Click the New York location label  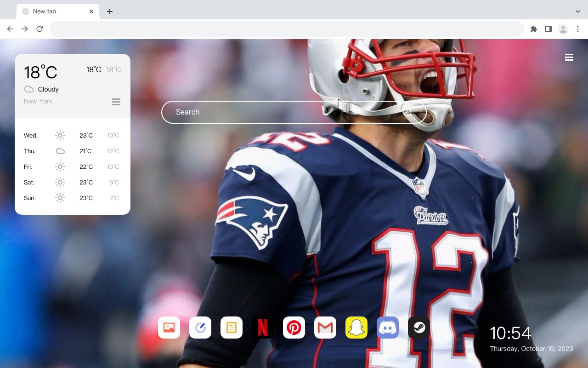38,101
